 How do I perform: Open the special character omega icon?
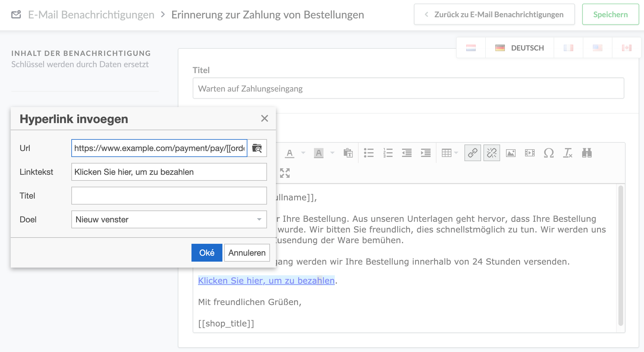click(549, 153)
